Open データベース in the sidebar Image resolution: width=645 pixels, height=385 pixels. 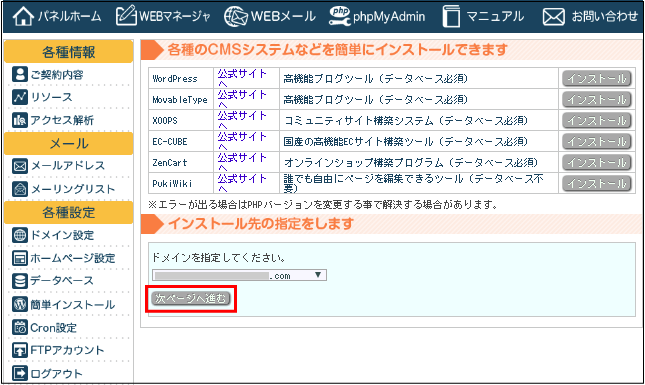point(53,281)
